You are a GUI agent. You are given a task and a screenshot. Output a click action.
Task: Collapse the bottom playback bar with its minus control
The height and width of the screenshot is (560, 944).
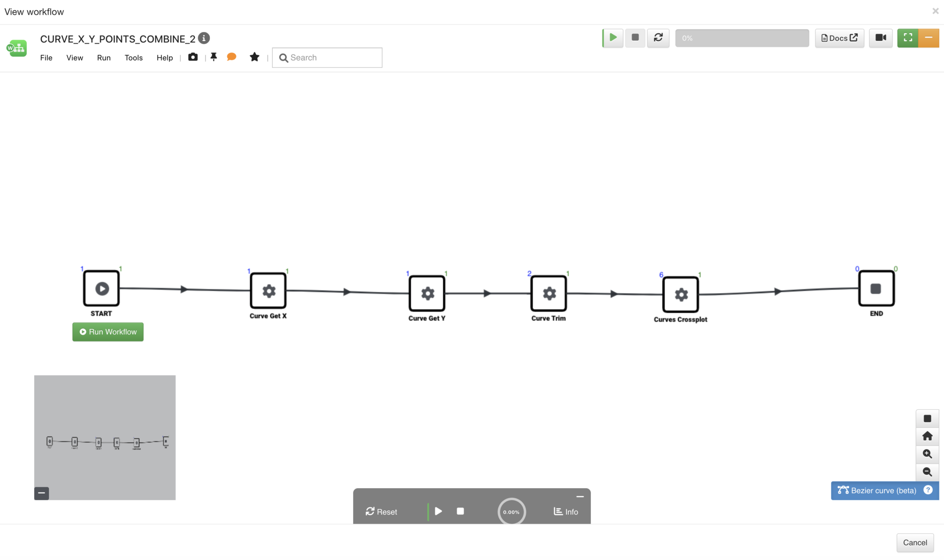pyautogui.click(x=579, y=496)
